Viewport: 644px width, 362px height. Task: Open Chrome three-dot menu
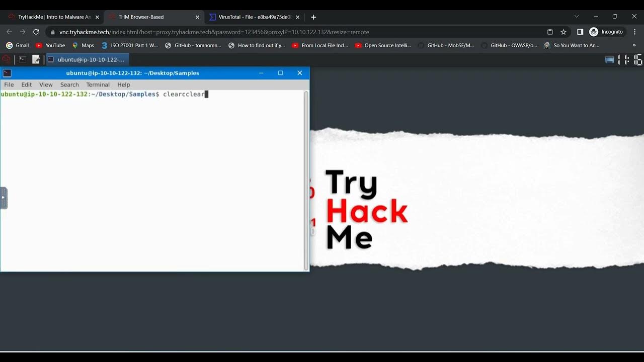click(x=635, y=32)
